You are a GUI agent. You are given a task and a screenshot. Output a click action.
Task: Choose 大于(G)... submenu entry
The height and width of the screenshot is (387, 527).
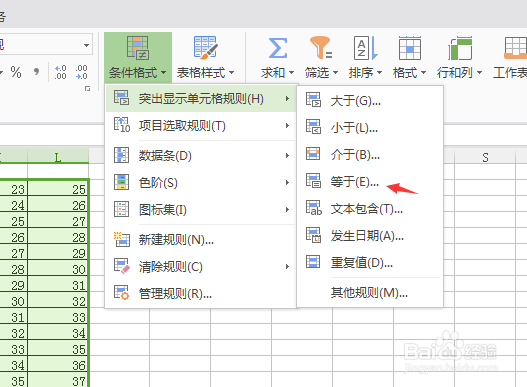click(x=370, y=101)
